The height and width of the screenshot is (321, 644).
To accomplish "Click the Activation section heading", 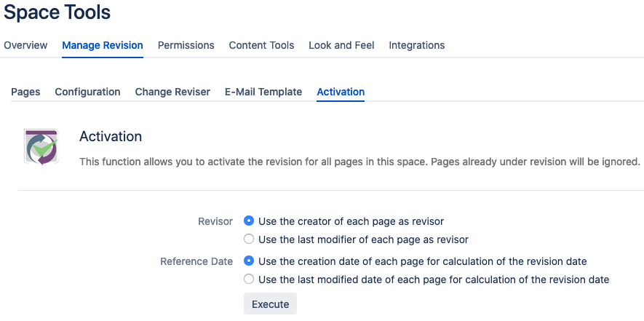I will coord(111,136).
